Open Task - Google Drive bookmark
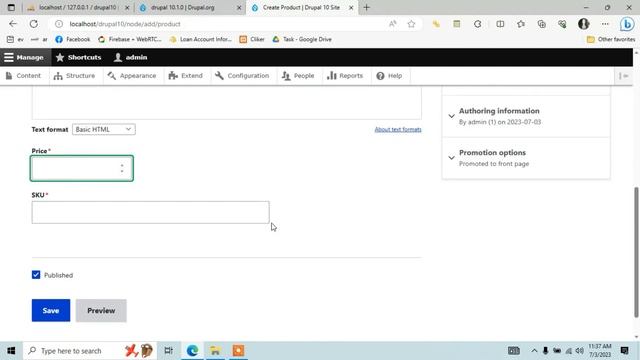 tap(302, 39)
